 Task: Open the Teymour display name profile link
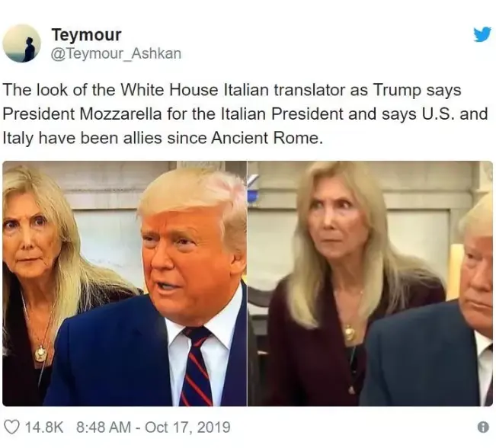point(86,34)
